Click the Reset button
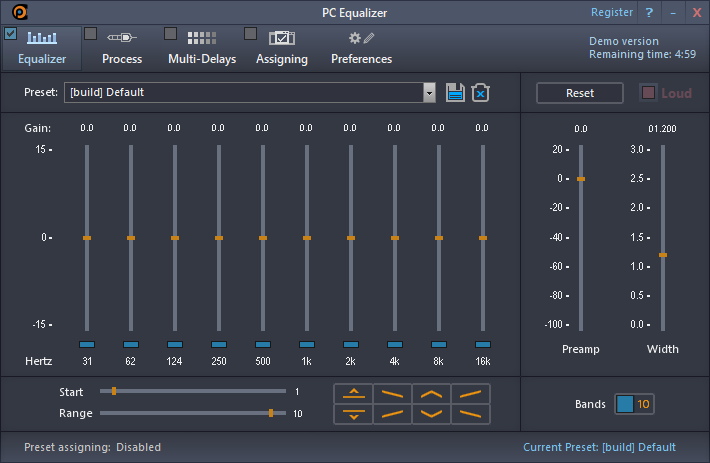710x463 pixels. click(x=580, y=93)
